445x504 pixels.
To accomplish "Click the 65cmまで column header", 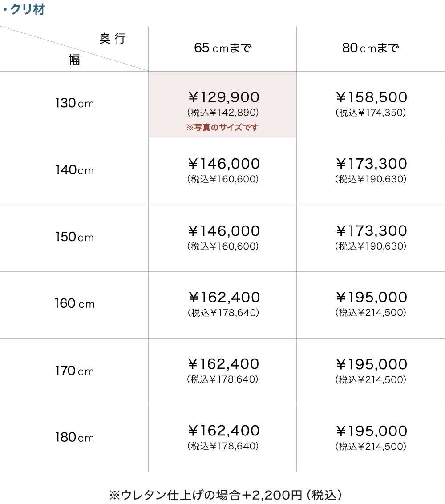I will (x=222, y=48).
